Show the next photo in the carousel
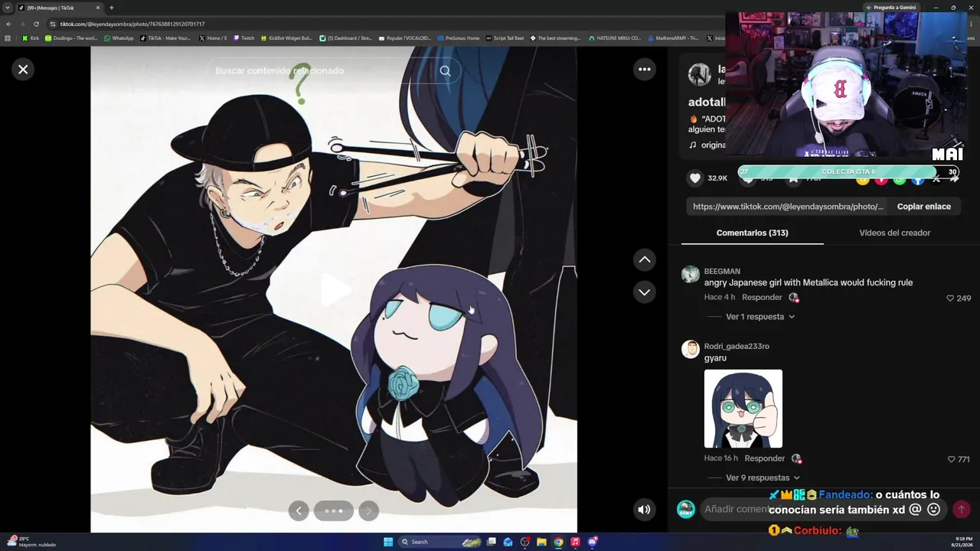 tap(368, 511)
